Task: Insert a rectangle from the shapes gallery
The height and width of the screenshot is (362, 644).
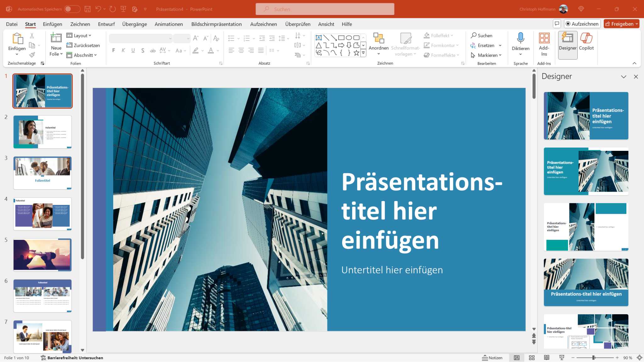Action: pos(341,37)
